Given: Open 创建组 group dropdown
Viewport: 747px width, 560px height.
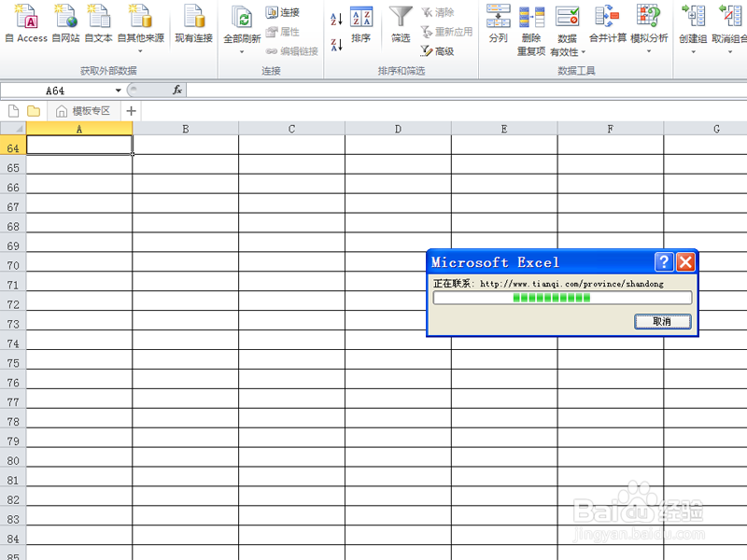Looking at the screenshot, I should point(693,29).
